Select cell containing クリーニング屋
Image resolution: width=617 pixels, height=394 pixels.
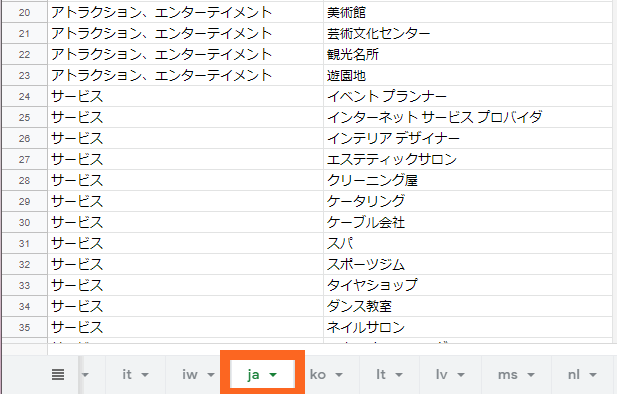[x=468, y=180]
